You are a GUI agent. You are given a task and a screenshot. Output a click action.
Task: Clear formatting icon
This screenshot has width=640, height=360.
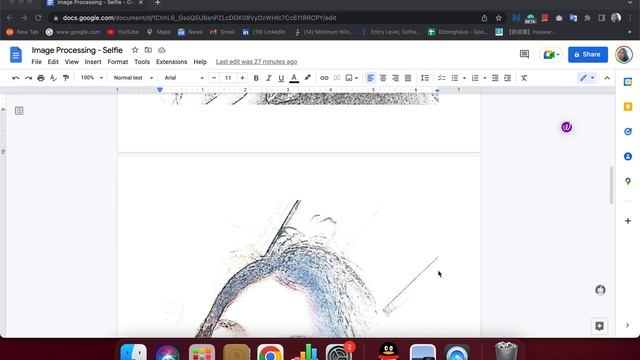[524, 78]
